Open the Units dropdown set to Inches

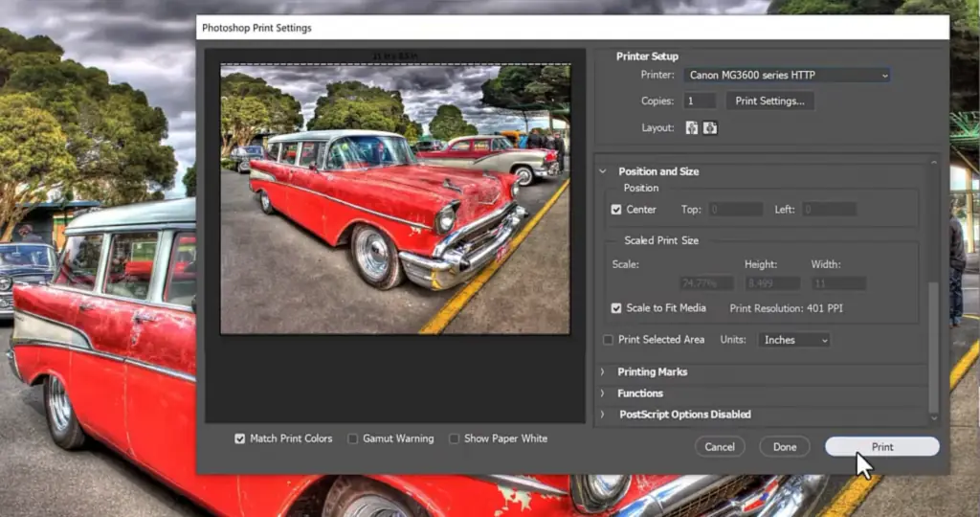click(793, 340)
